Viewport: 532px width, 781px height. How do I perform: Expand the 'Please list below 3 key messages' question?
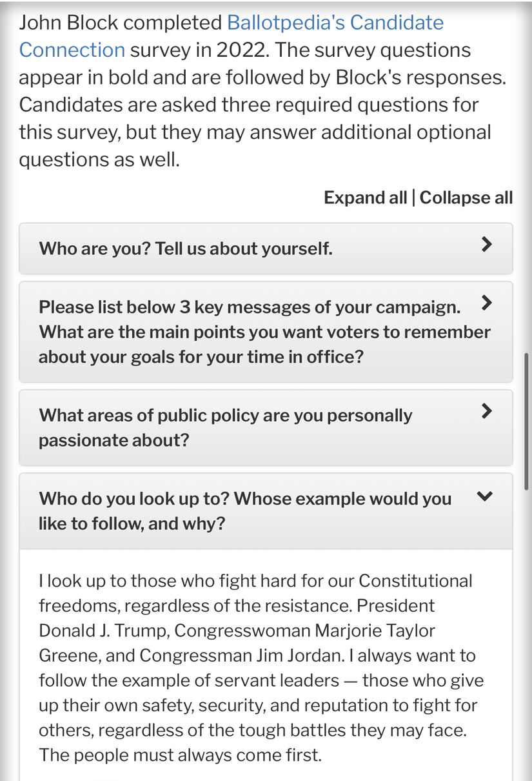(x=266, y=332)
